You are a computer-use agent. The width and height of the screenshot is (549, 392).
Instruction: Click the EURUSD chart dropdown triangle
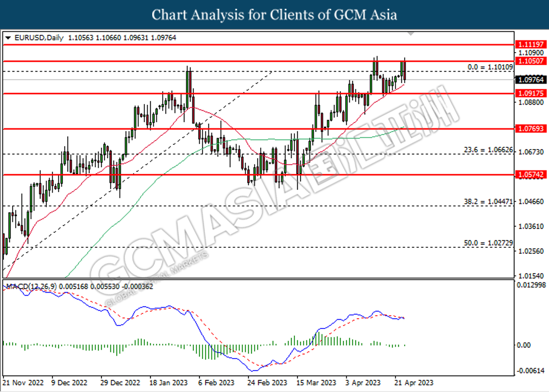pos(8,38)
